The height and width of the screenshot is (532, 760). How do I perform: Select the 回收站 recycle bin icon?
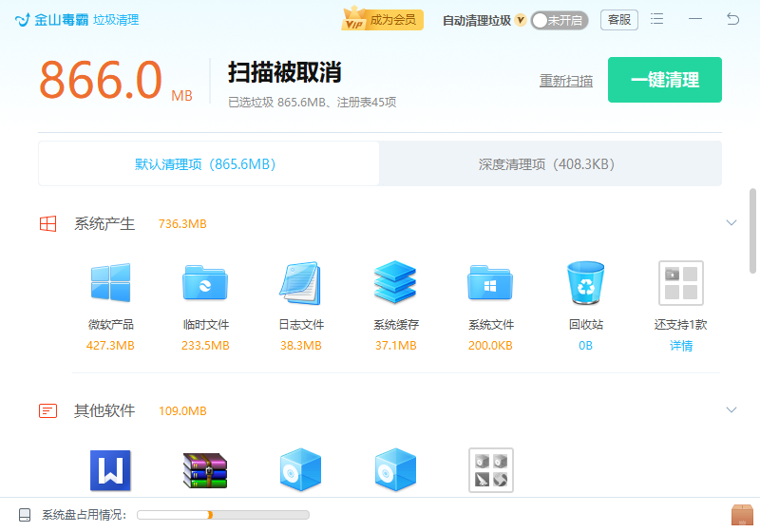point(585,283)
